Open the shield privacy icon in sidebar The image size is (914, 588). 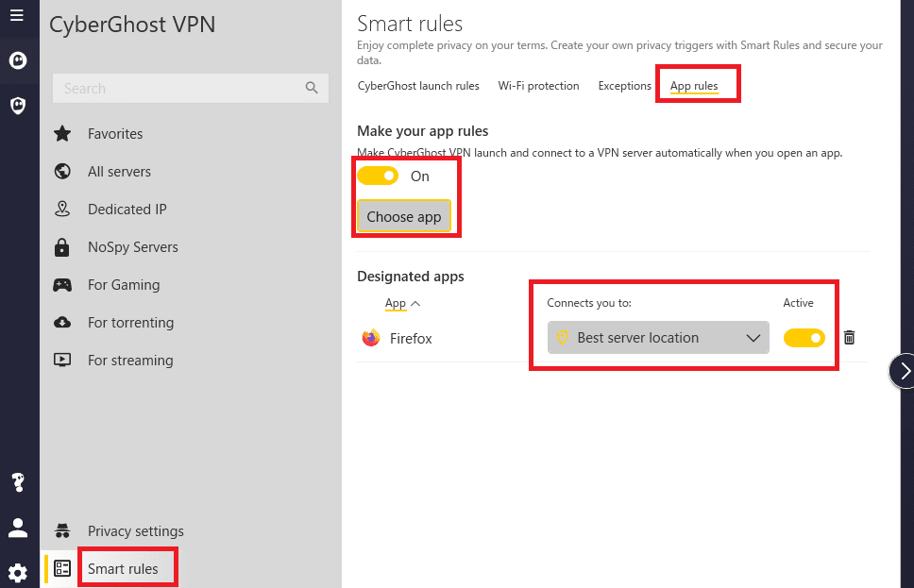(18, 106)
